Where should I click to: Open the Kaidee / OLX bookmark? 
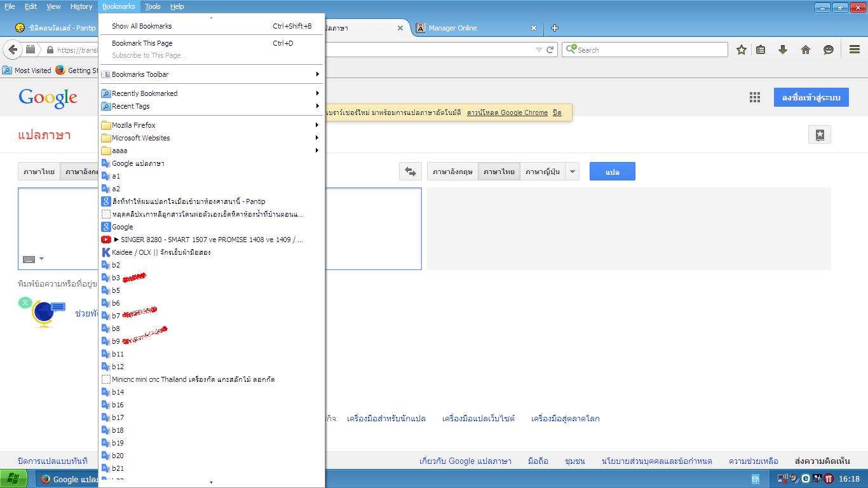click(x=212, y=252)
